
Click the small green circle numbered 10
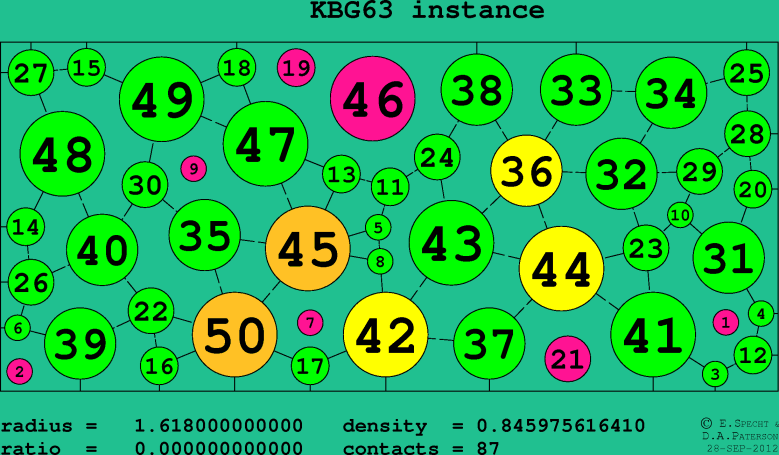tap(681, 215)
